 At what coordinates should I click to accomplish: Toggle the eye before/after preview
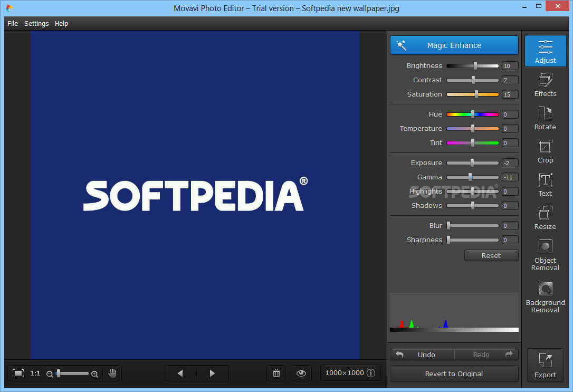point(301,373)
